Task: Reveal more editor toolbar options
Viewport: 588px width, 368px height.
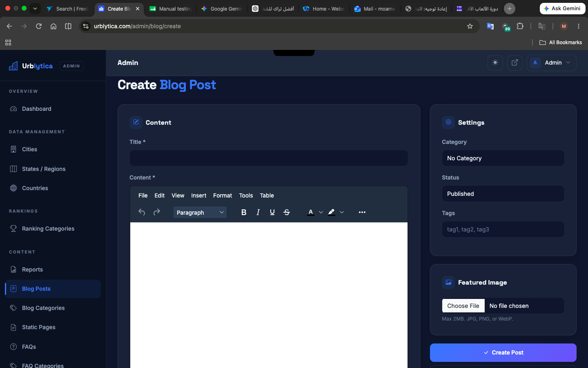Action: pos(362,212)
